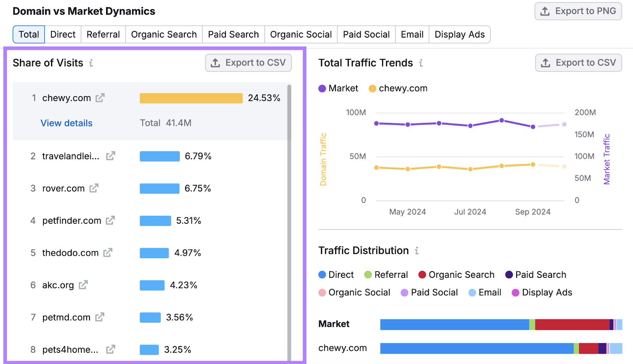633x364 pixels.
Task: Switch to the Organic Search tab
Action: 164,34
